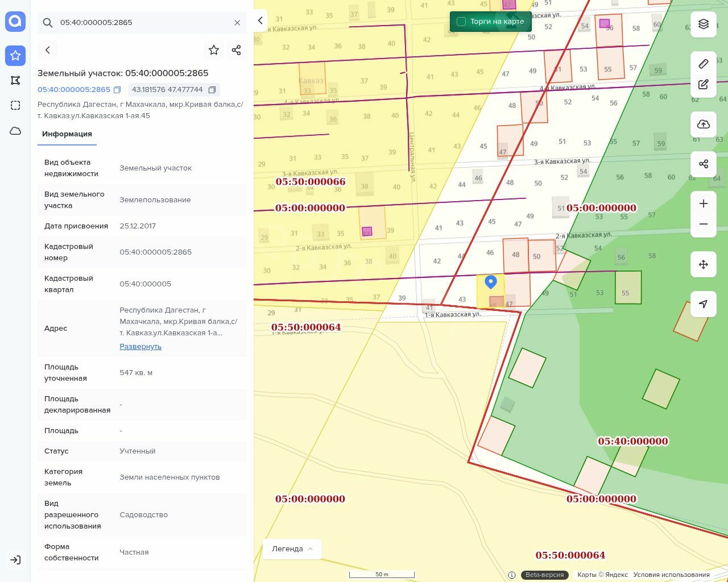Image resolution: width=728 pixels, height=582 pixels.
Task: Enable the Торги на карте checkbox
Action: point(461,22)
